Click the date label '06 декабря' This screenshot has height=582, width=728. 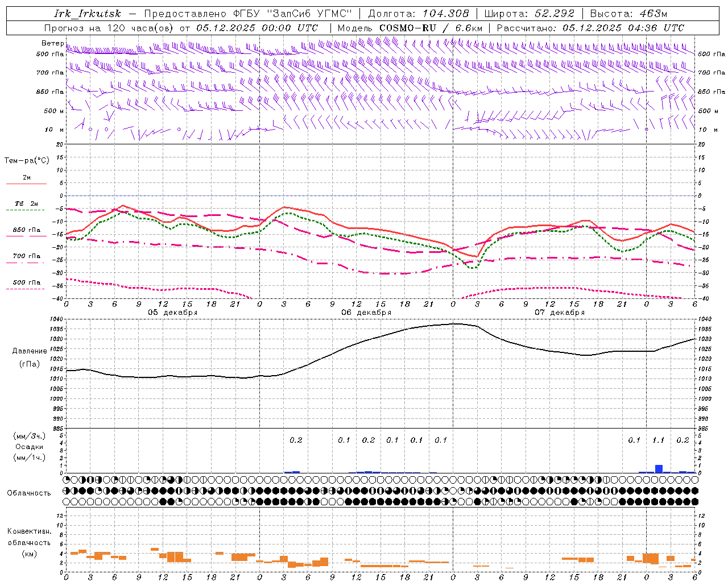tap(366, 313)
